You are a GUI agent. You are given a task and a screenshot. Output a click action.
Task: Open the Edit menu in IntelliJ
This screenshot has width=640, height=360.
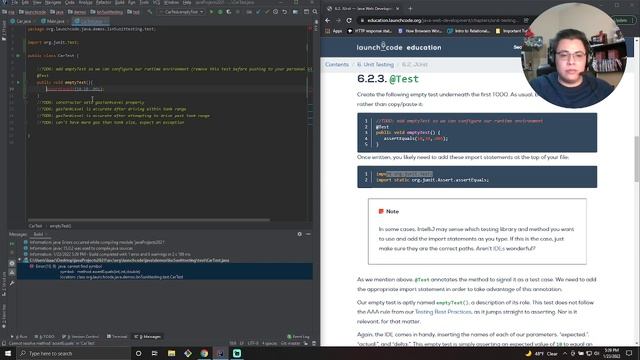click(x=25, y=2)
